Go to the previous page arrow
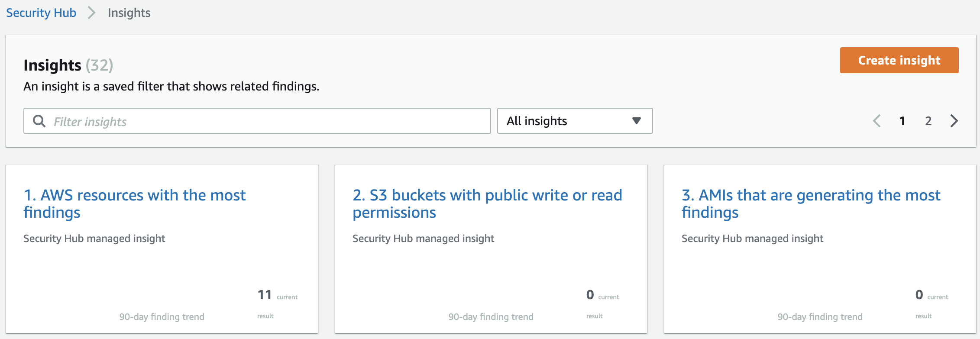980x339 pixels. (x=877, y=121)
